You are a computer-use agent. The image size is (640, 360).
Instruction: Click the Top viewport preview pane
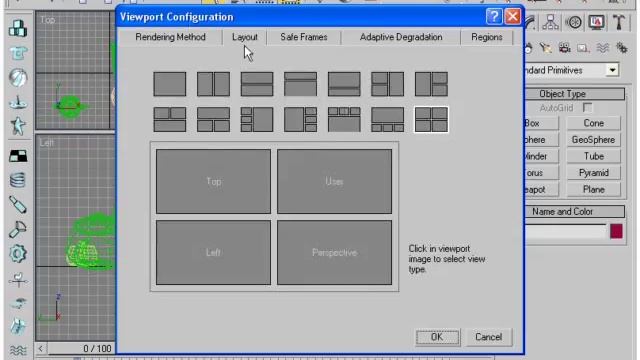(x=213, y=181)
